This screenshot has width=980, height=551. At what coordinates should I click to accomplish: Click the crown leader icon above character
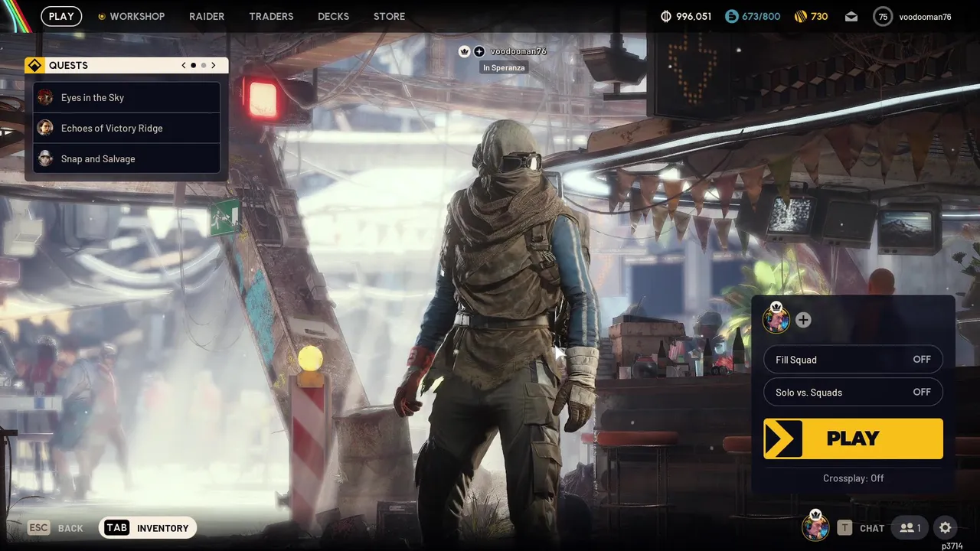tap(464, 51)
